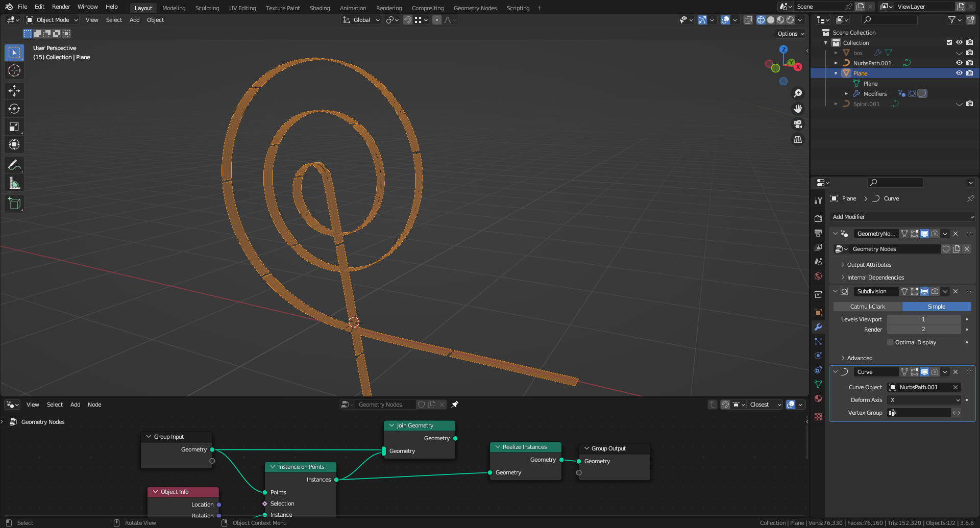The image size is (980, 528).
Task: Click new collection icon in outliner
Action: (x=970, y=20)
